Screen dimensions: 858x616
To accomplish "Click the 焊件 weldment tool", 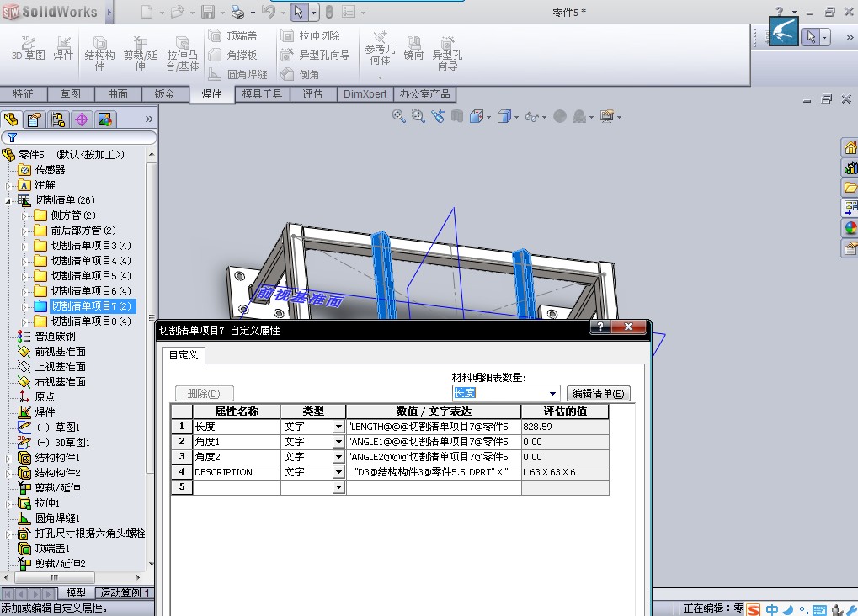I will [x=63, y=48].
